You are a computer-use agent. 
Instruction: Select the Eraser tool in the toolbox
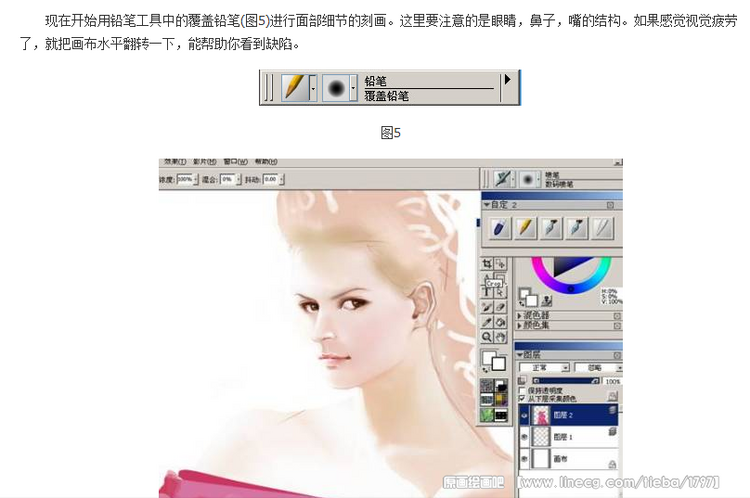pos(500,307)
